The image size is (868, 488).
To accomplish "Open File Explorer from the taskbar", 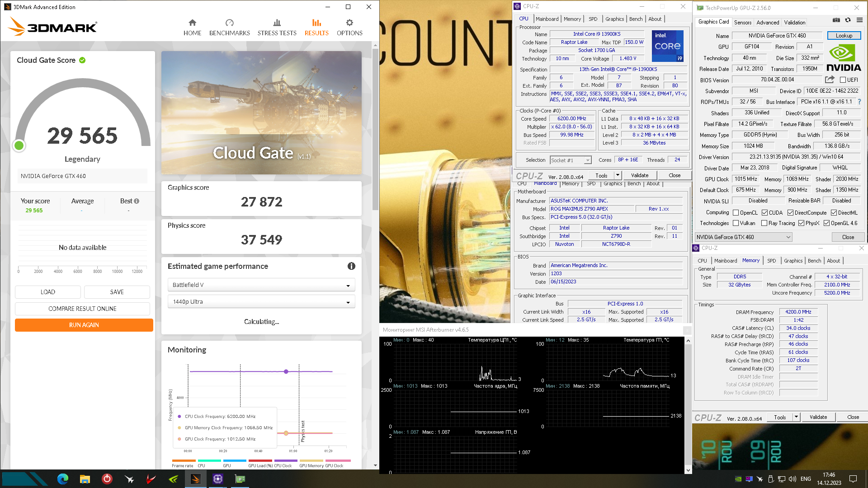I will [x=85, y=479].
